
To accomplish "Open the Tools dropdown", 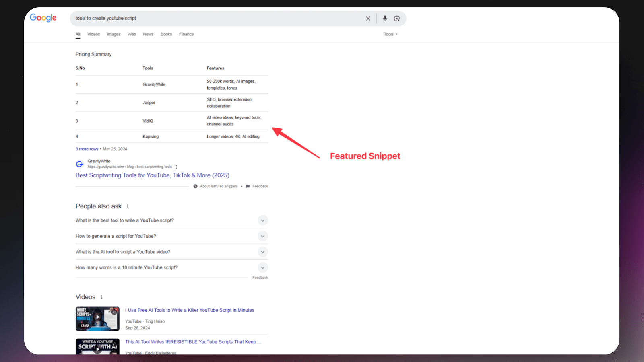I will point(390,34).
